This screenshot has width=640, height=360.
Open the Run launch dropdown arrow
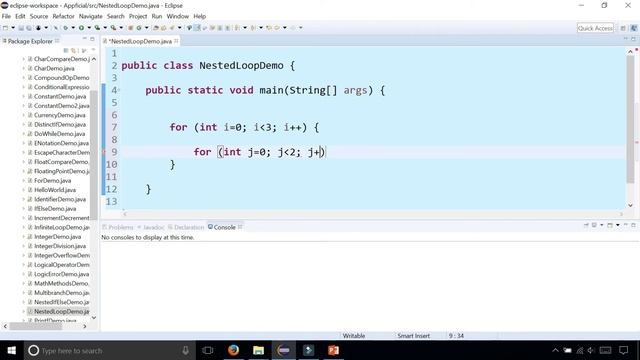click(89, 28)
